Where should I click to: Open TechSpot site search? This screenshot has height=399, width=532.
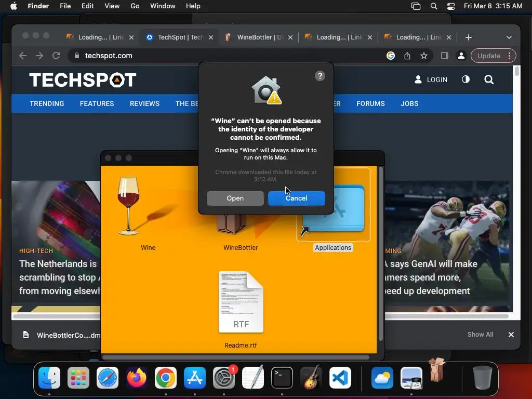point(489,79)
